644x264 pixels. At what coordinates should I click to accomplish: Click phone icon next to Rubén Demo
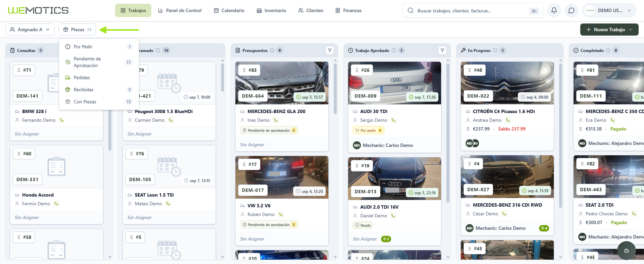click(281, 214)
